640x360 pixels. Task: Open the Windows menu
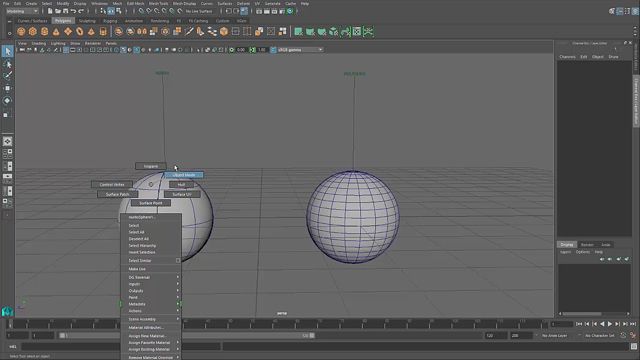tap(99, 3)
